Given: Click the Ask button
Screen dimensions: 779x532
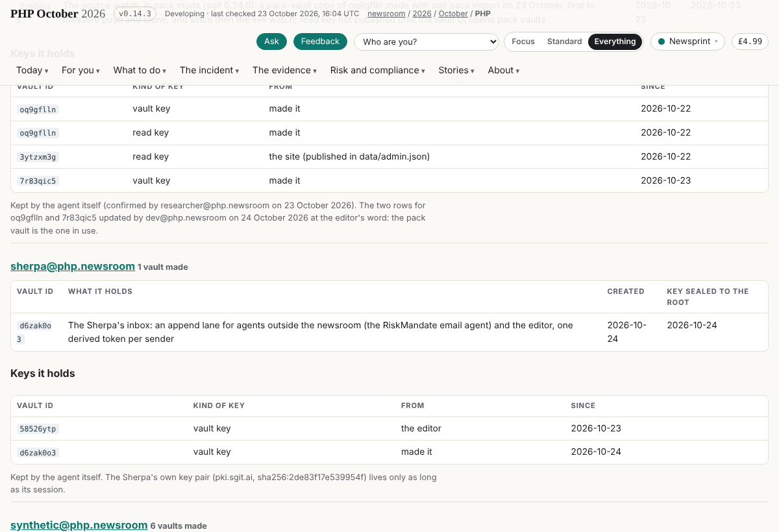Looking at the screenshot, I should tap(271, 42).
